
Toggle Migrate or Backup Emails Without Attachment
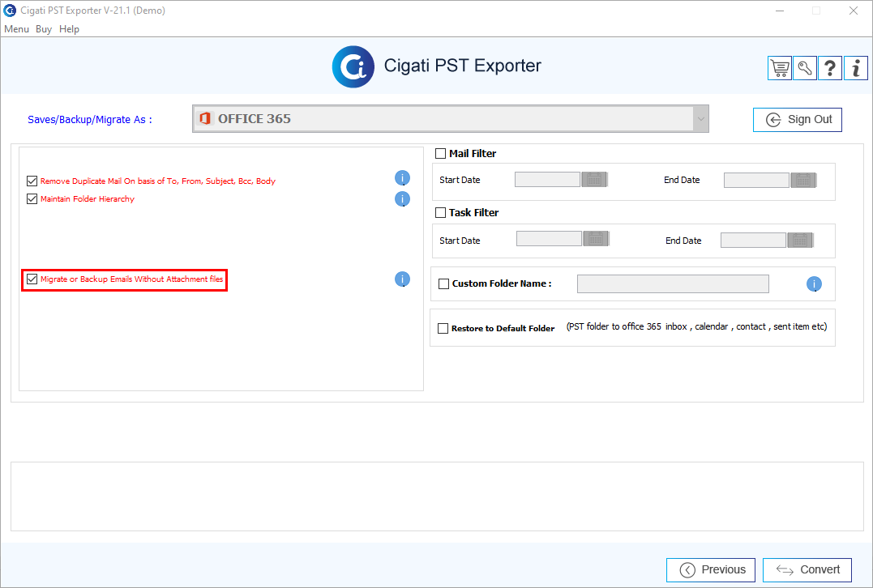pyautogui.click(x=32, y=279)
